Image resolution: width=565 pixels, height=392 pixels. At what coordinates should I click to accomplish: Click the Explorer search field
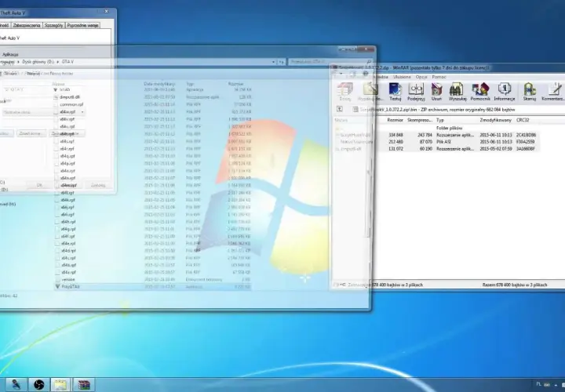coord(330,62)
